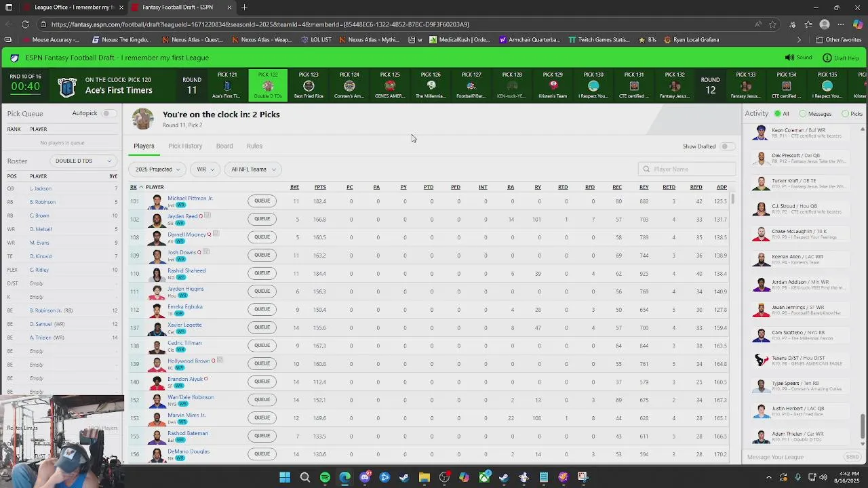Click the Player Name search field

(x=687, y=169)
